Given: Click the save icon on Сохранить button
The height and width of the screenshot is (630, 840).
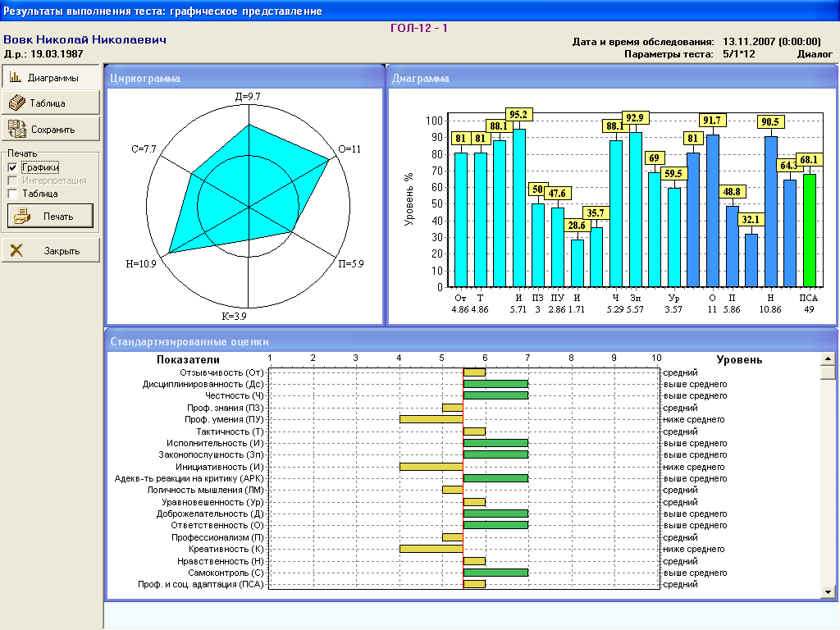Looking at the screenshot, I should click(17, 129).
